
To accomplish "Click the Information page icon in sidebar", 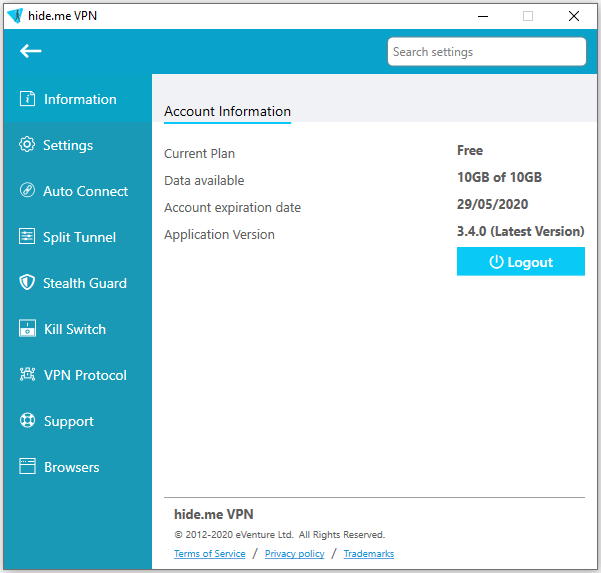I will coord(27,99).
